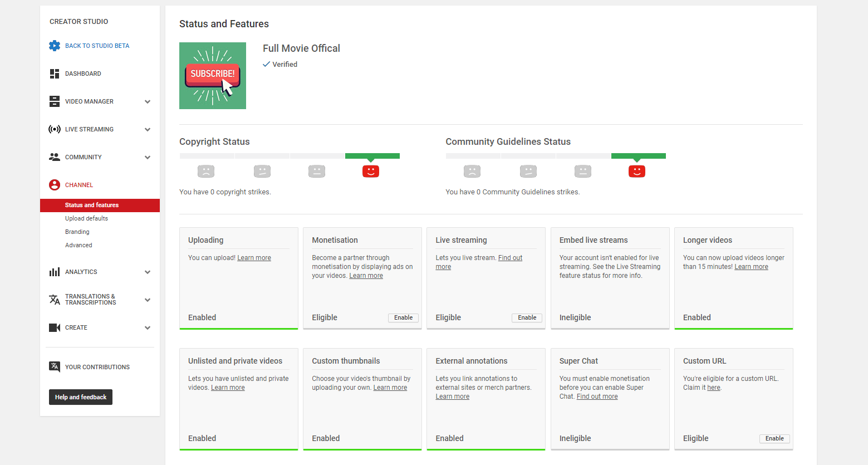Click the 'Embed live streams' card title
Viewport: 868px width, 465px height.
[594, 240]
